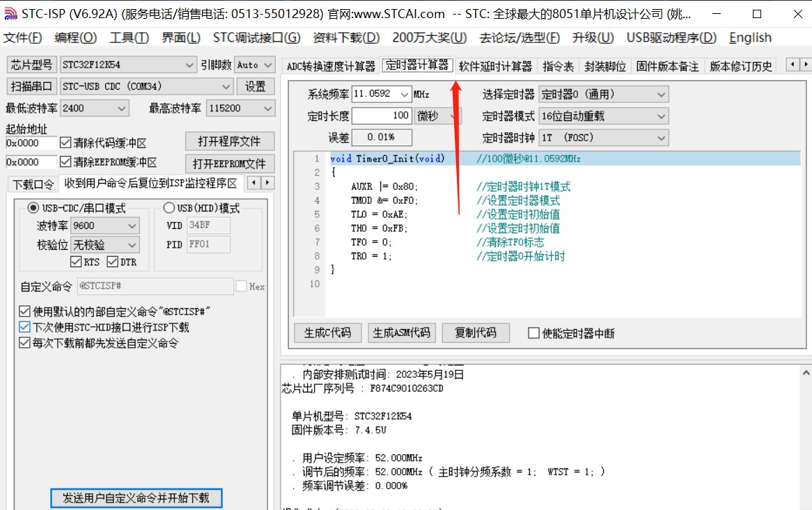The height and width of the screenshot is (510, 812).
Task: Click 芯片型号 button
Action: tap(31, 65)
